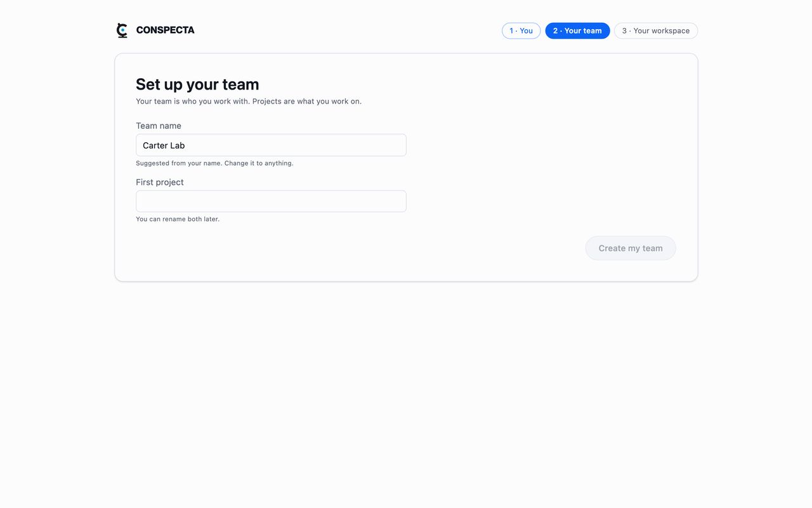
Task: Click the CONSPECTA wordmark text
Action: [165, 30]
